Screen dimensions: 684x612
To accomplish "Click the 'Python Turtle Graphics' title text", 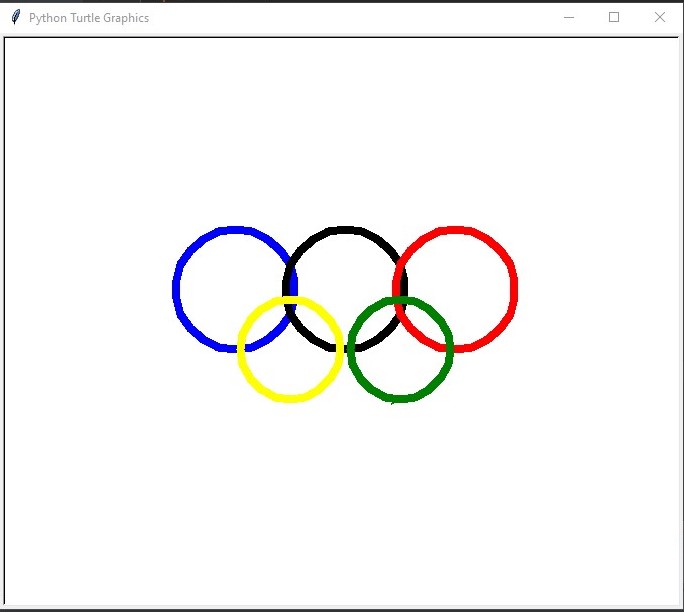I will 89,18.
